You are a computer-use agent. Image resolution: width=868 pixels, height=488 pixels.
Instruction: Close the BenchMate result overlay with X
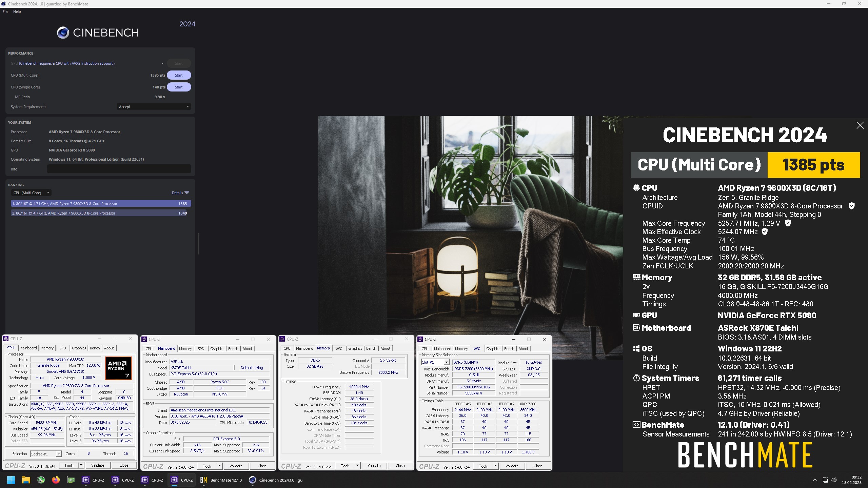(860, 125)
